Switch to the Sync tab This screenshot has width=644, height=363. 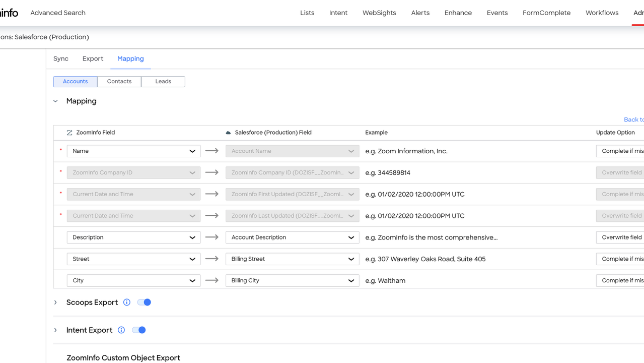tap(61, 59)
